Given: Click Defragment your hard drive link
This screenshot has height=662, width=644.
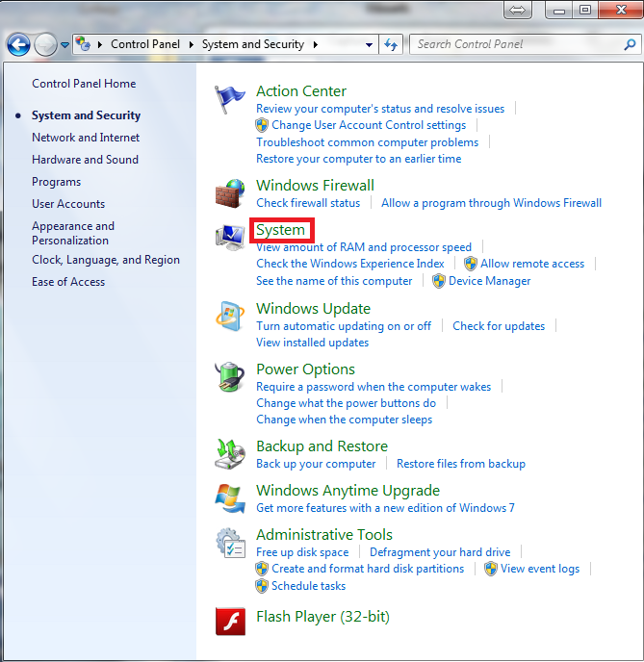Looking at the screenshot, I should 440,552.
